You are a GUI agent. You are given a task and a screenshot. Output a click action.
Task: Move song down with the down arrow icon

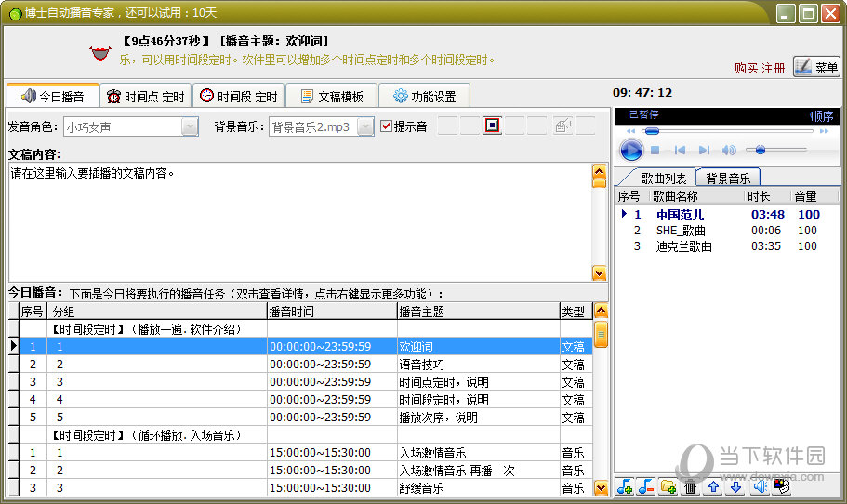pos(735,486)
